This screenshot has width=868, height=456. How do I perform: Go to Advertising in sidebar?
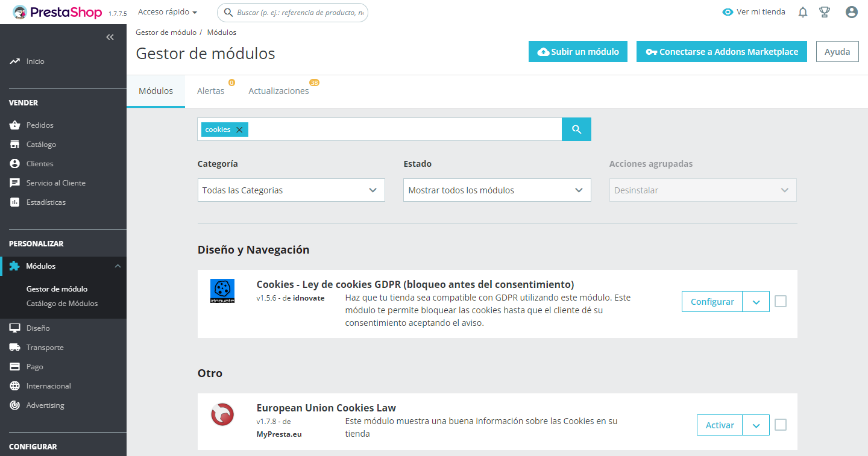(x=45, y=405)
